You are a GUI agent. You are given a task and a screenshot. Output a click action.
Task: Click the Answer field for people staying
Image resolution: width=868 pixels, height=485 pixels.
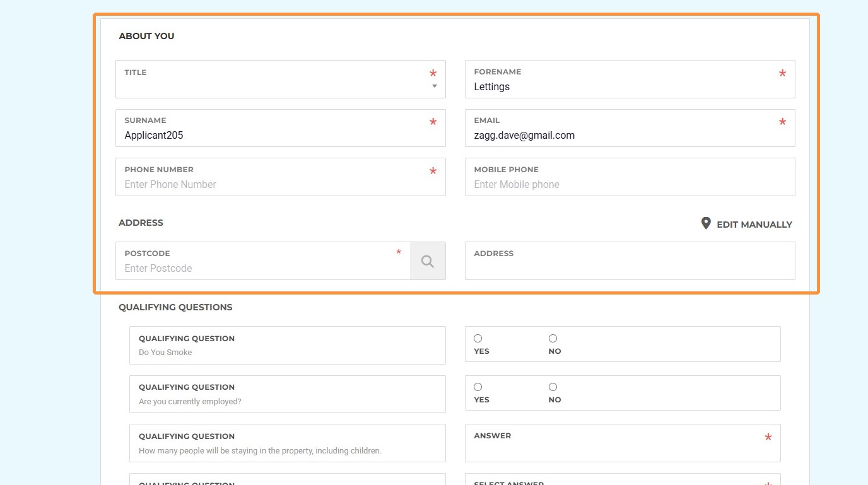[615, 450]
